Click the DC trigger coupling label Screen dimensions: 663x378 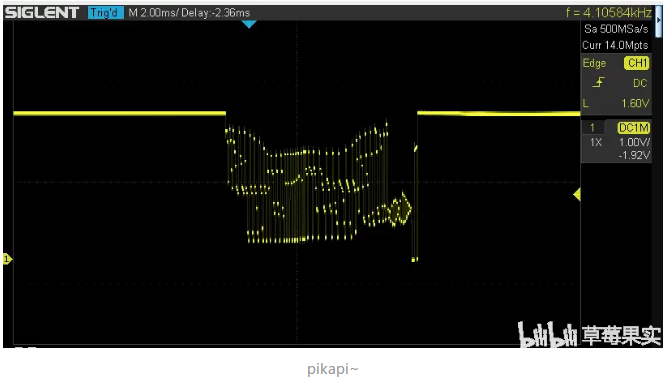[640, 83]
